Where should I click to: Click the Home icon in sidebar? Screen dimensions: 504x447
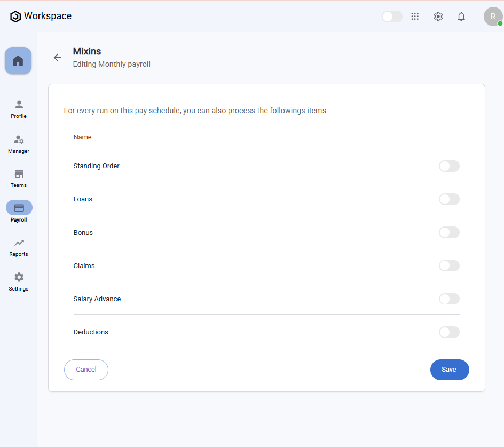point(18,61)
